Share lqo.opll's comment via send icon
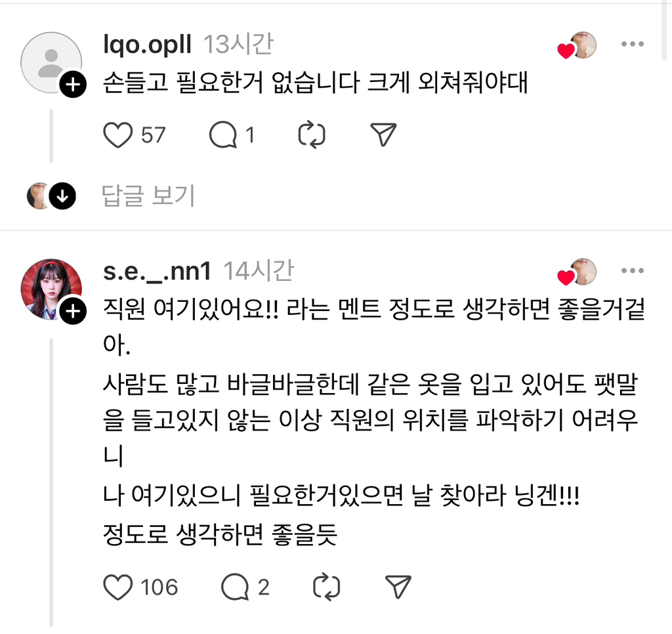672x634 pixels. (x=383, y=135)
